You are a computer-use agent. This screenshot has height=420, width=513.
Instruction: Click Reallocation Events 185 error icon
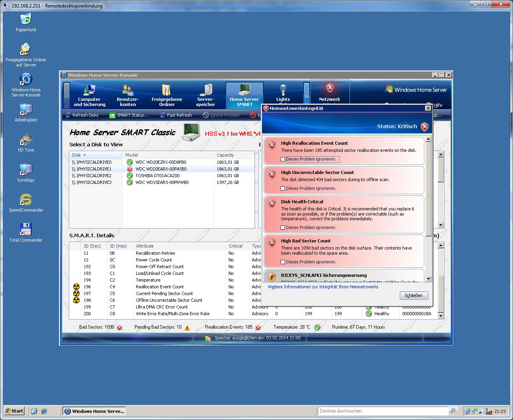[258, 327]
